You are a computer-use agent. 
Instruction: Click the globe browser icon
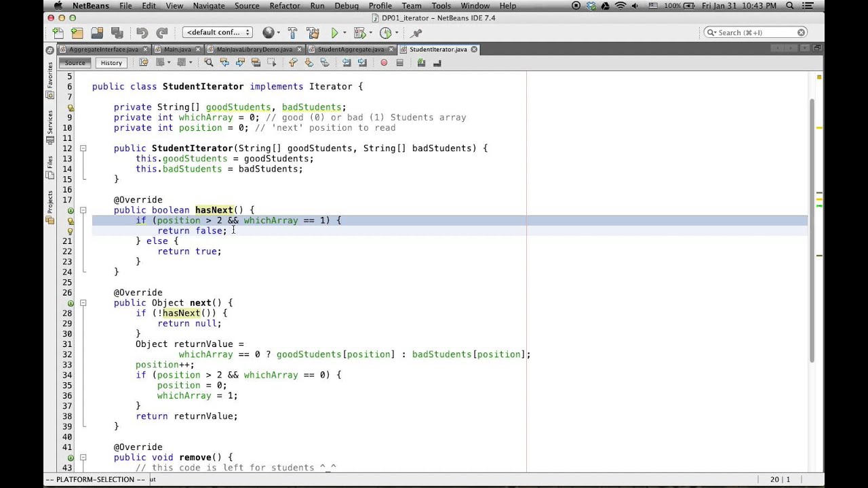tap(269, 33)
